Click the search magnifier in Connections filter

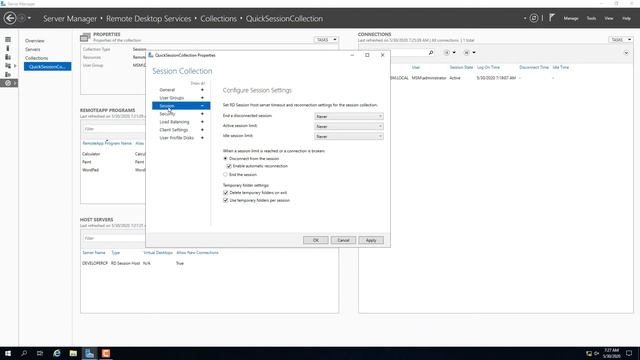[431, 53]
